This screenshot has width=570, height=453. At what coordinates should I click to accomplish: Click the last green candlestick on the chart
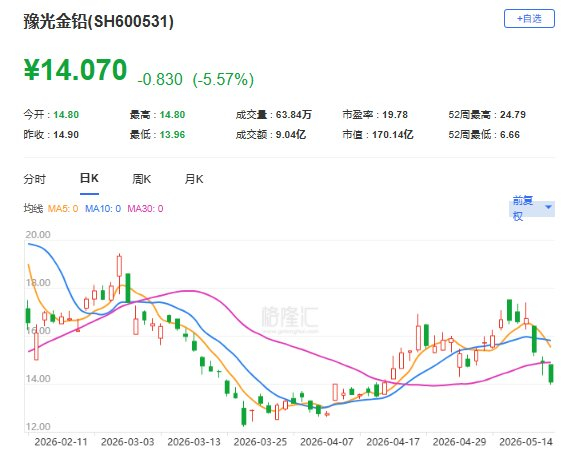551,374
